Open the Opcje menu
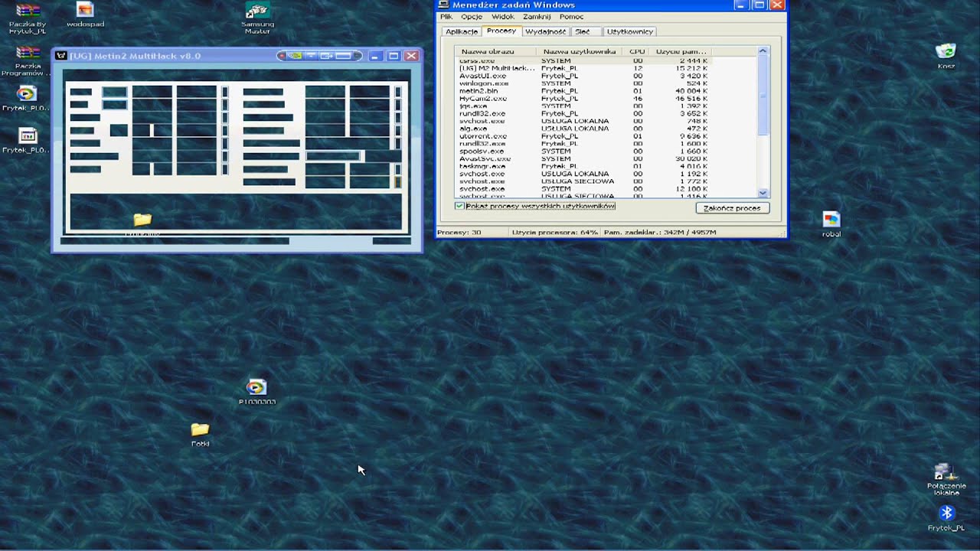Screen dimensions: 980x551 click(x=472, y=17)
